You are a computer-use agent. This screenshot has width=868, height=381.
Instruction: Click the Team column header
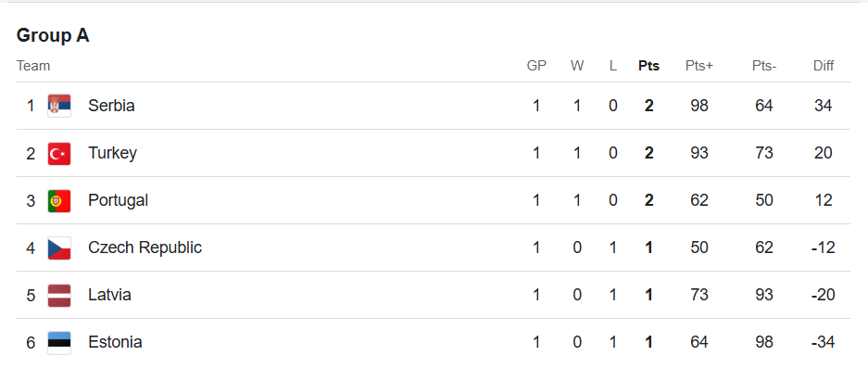click(x=33, y=66)
